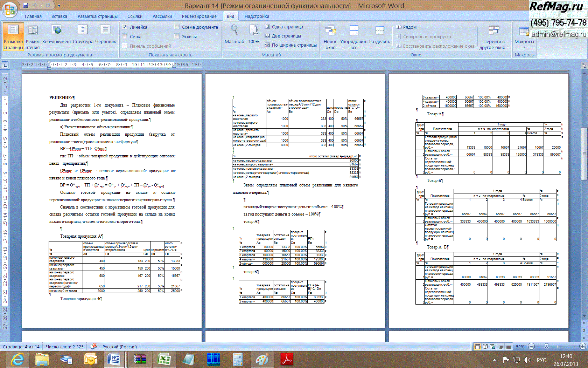Uncheck the Линейка ruler checkbox
588x368 pixels.
pyautogui.click(x=125, y=27)
